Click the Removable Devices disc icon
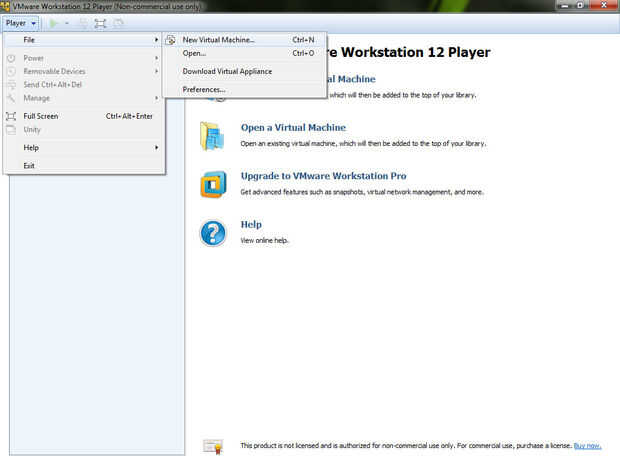 11,71
